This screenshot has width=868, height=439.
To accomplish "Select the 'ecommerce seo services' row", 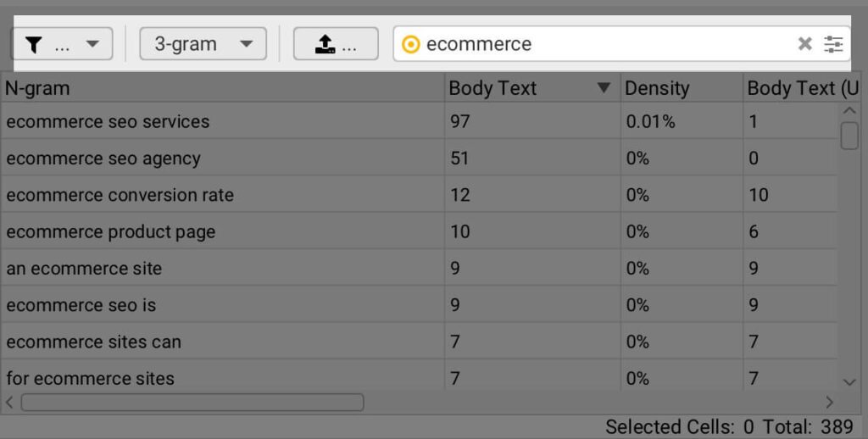I will point(419,121).
